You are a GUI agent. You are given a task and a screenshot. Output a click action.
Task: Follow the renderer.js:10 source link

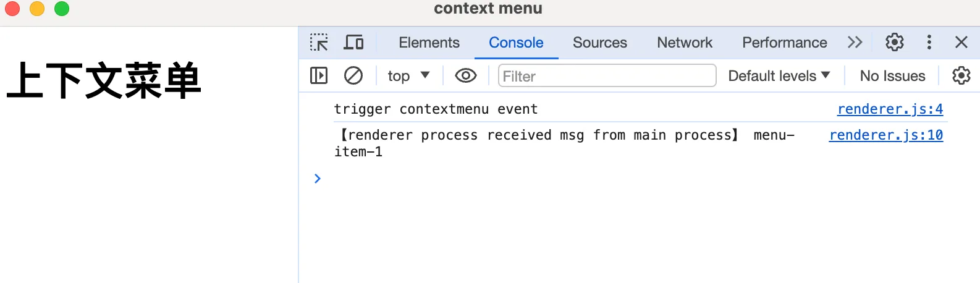tap(885, 135)
